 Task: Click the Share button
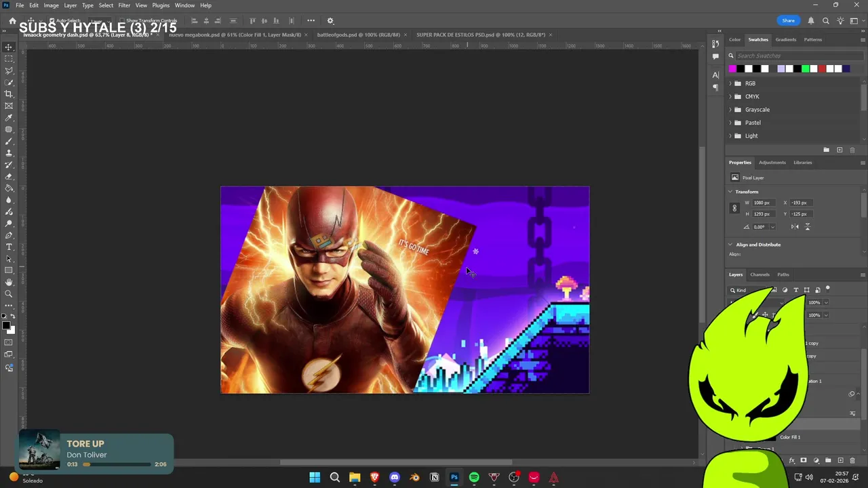[788, 21]
